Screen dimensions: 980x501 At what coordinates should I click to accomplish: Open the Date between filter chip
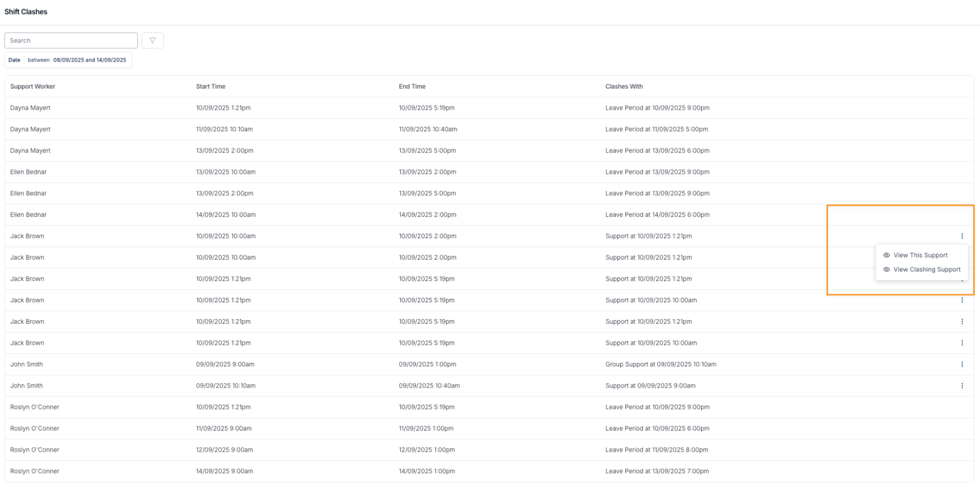pyautogui.click(x=68, y=60)
